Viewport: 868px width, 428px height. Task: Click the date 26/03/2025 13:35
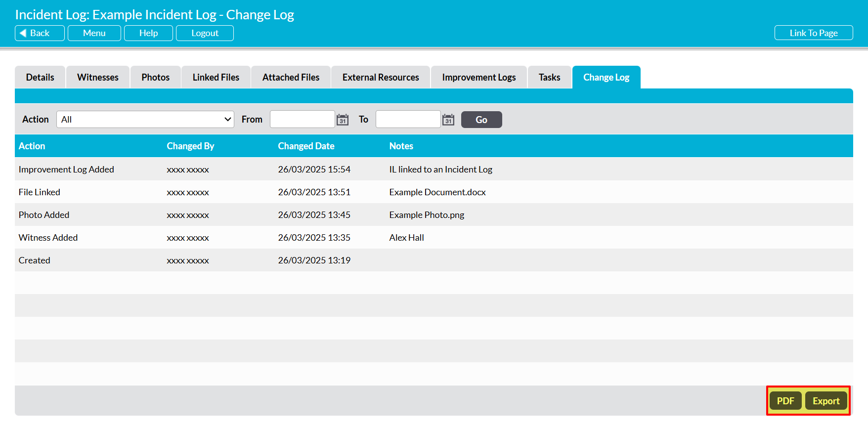coord(314,237)
